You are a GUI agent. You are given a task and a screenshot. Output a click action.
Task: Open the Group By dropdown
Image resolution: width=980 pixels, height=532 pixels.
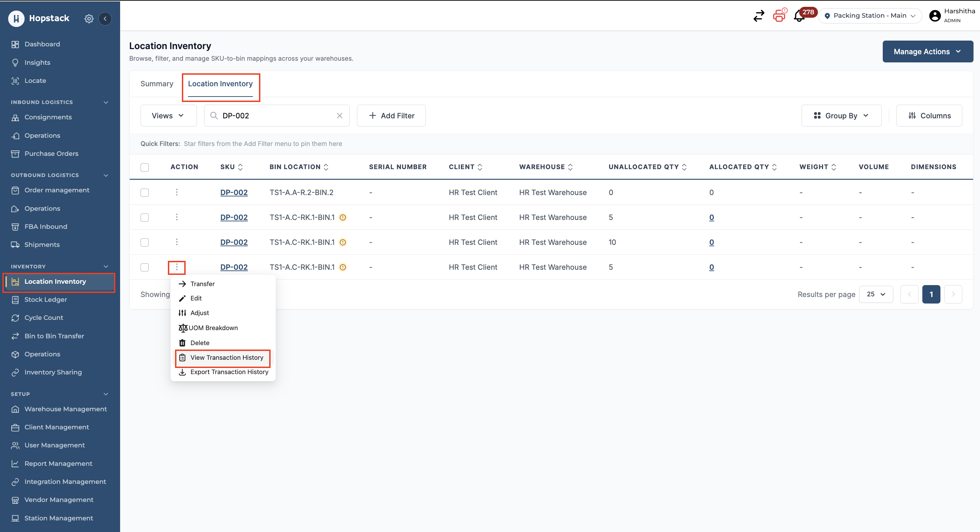[841, 116]
